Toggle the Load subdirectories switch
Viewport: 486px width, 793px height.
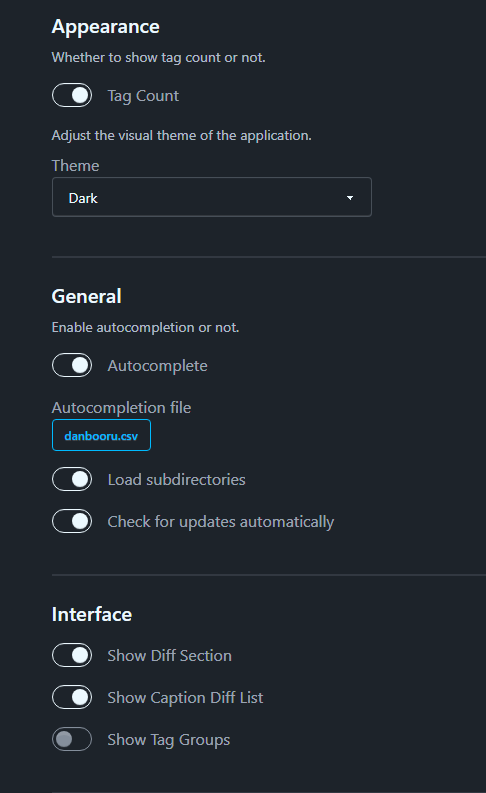click(72, 479)
